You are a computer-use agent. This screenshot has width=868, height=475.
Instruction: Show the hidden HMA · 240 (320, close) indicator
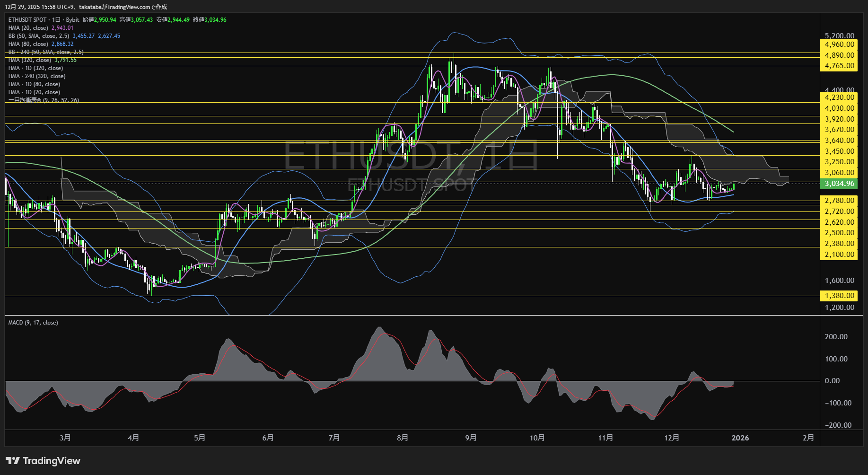click(x=38, y=76)
